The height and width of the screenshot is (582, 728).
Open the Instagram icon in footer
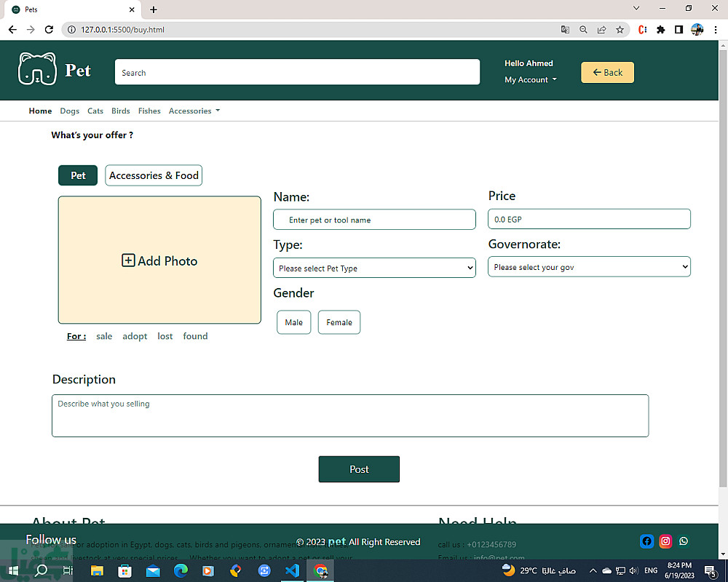click(665, 541)
